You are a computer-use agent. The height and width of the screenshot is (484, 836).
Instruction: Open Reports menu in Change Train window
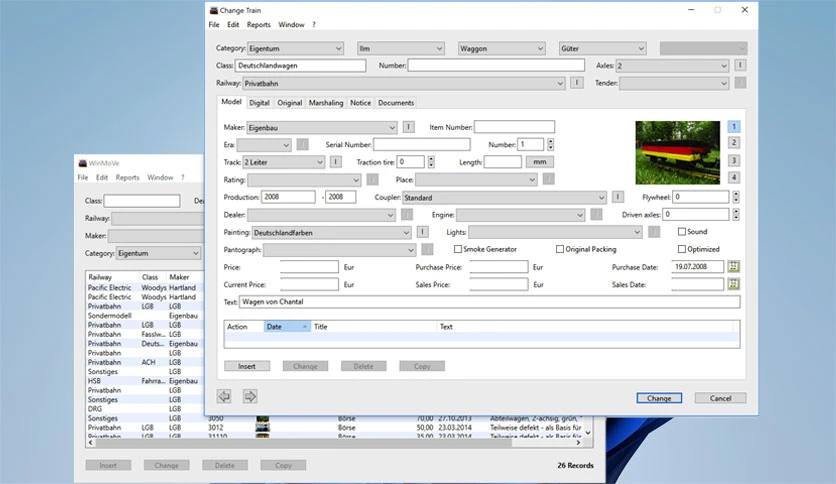pos(259,25)
